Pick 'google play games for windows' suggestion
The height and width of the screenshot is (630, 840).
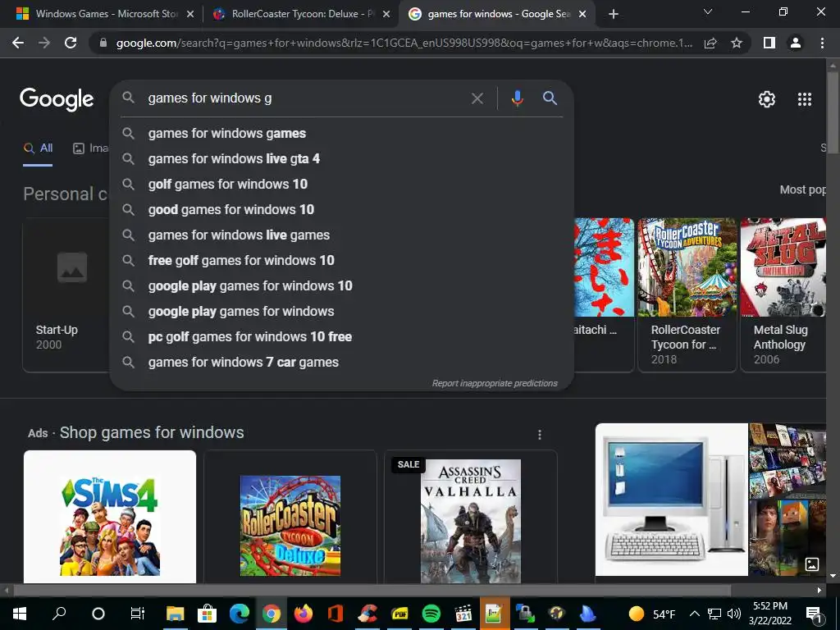[x=342, y=311]
